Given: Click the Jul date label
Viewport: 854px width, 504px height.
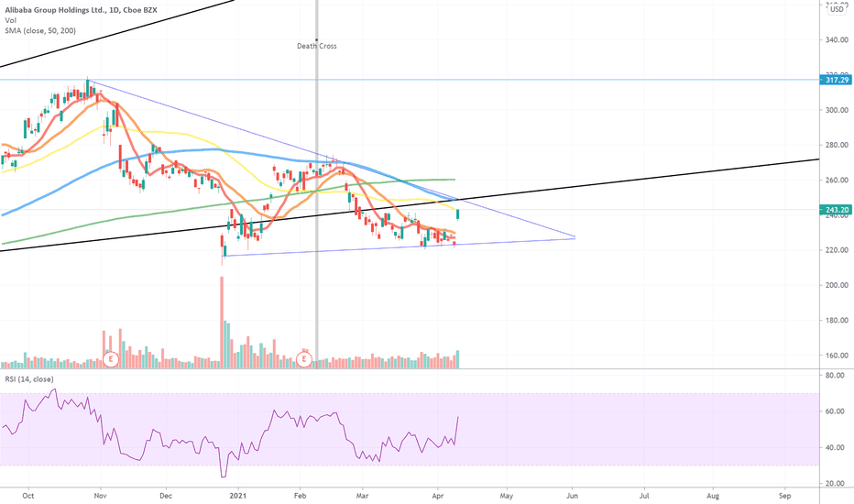Looking at the screenshot, I should pyautogui.click(x=644, y=496).
